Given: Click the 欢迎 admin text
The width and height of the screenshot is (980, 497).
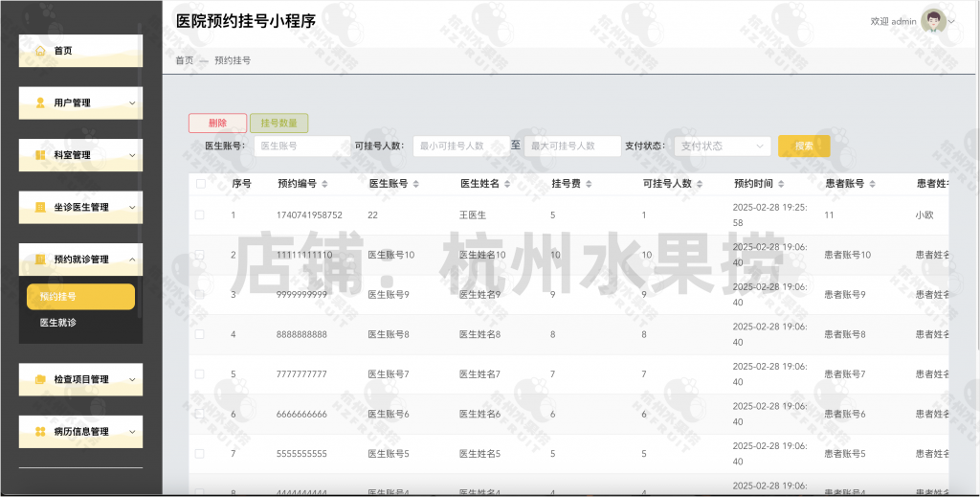Looking at the screenshot, I should [x=894, y=21].
